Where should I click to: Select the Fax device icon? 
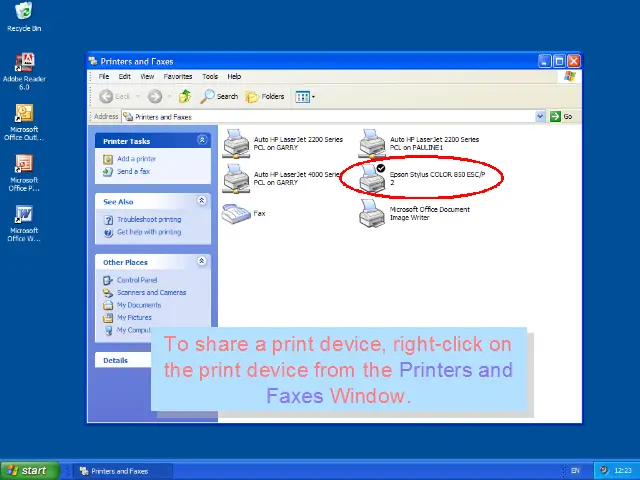pos(236,213)
